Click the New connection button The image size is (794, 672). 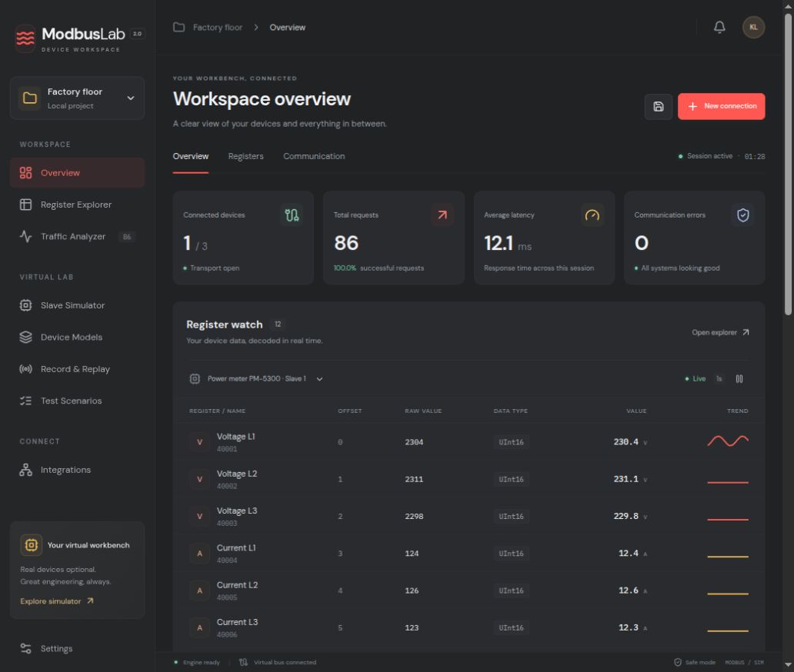(721, 106)
